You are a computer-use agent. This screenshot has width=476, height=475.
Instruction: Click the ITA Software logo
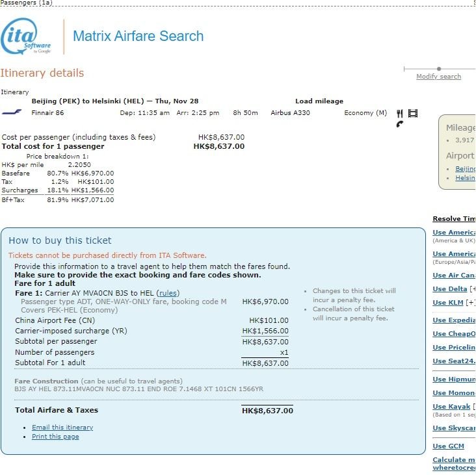[26, 36]
